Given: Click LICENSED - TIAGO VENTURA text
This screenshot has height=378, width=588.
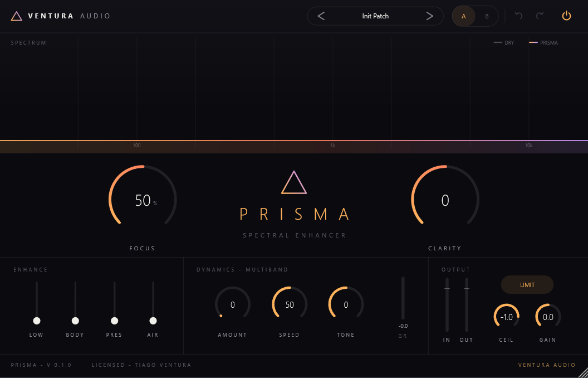Looking at the screenshot, I should tap(141, 365).
